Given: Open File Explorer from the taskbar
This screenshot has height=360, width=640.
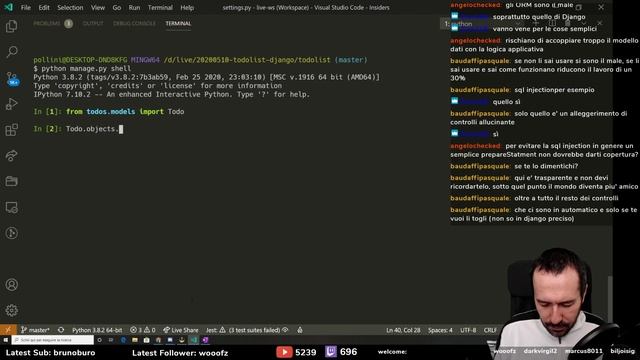Looking at the screenshot, I should pyautogui.click(x=135, y=340).
